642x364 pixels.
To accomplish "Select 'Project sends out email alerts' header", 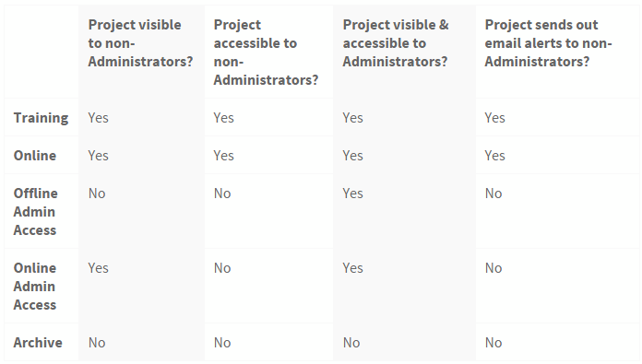I will (x=548, y=43).
